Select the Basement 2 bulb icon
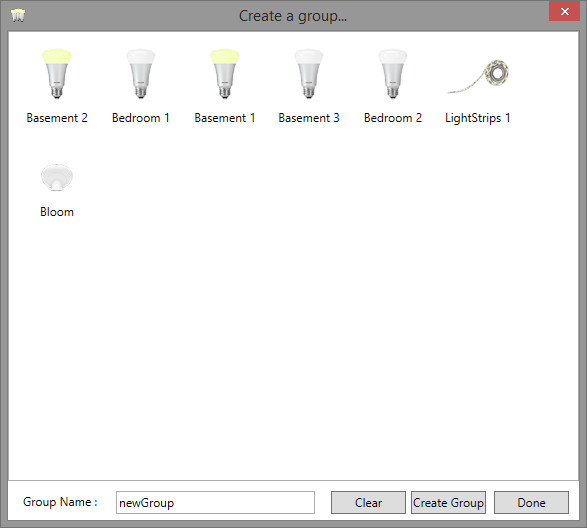The image size is (587, 528). (x=57, y=73)
